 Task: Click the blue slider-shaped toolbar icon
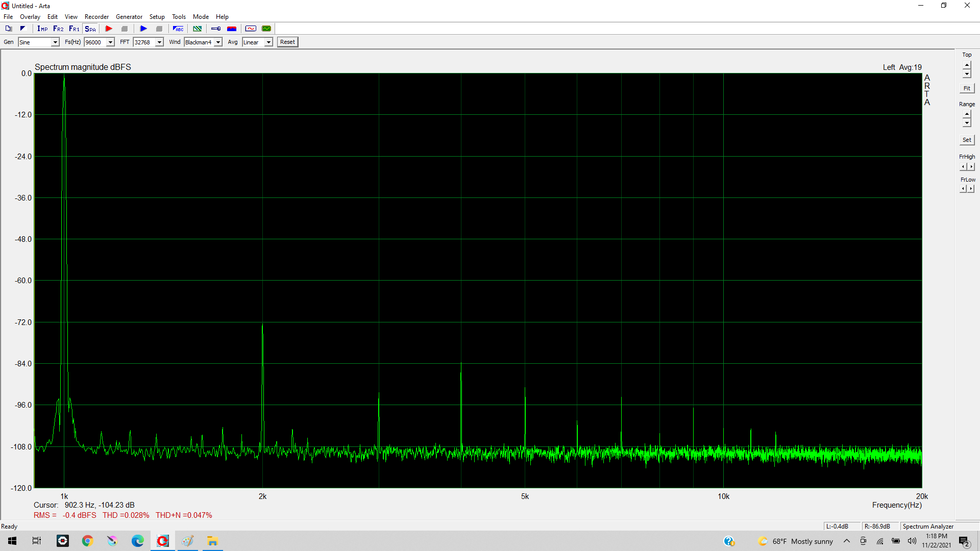coord(216,29)
